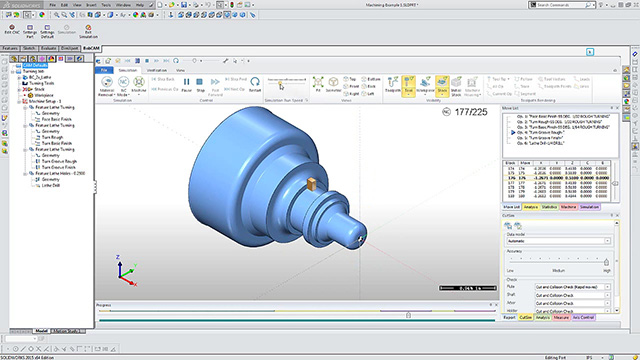Select the Left view
Viewport: 640px width, 360px height.
pos(368,94)
